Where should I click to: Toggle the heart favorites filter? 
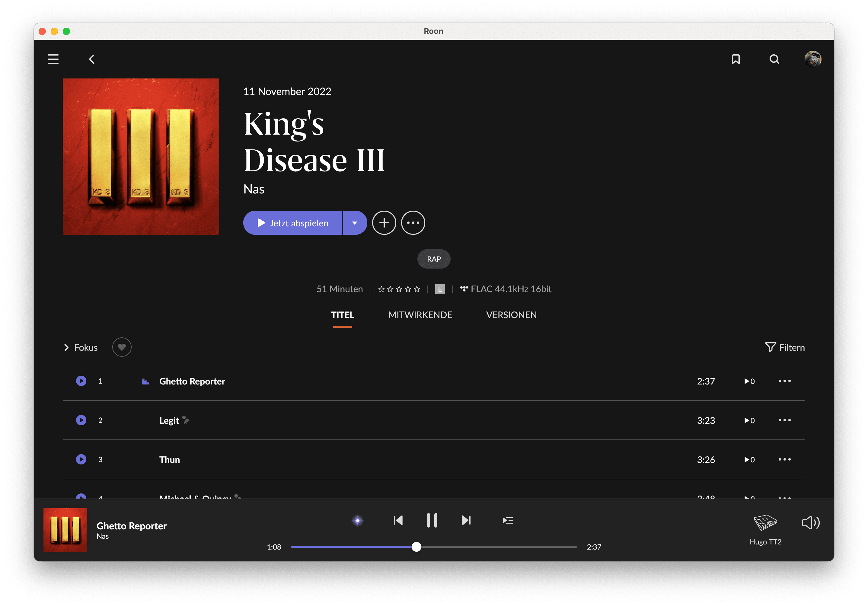pos(122,347)
